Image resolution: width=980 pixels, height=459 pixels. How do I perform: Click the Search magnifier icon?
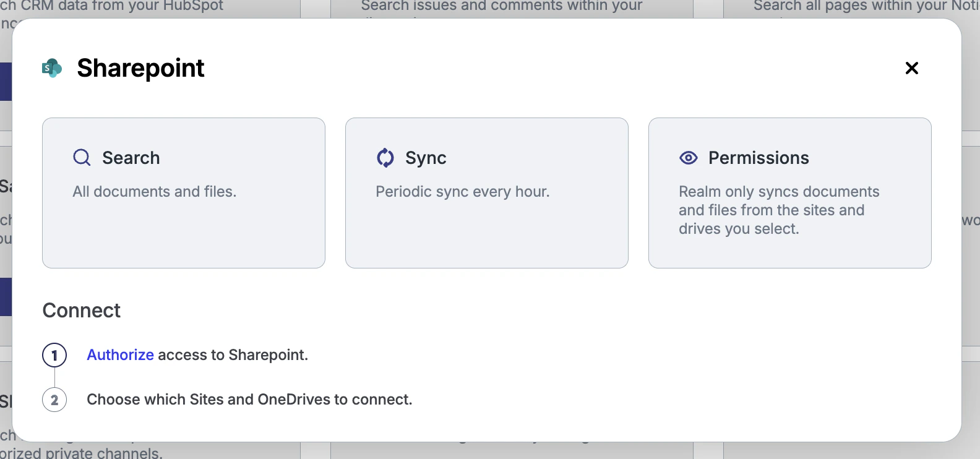tap(82, 157)
